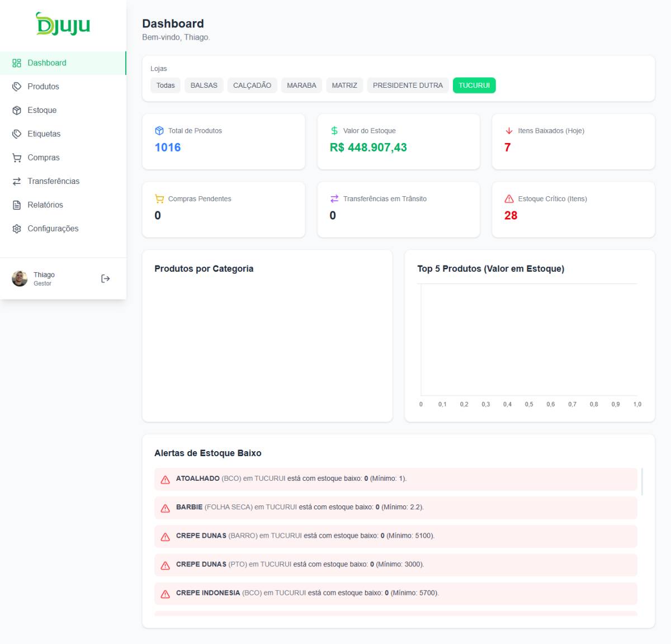Click Thiago's profile avatar
Viewport: 671px width, 644px height.
tap(20, 278)
